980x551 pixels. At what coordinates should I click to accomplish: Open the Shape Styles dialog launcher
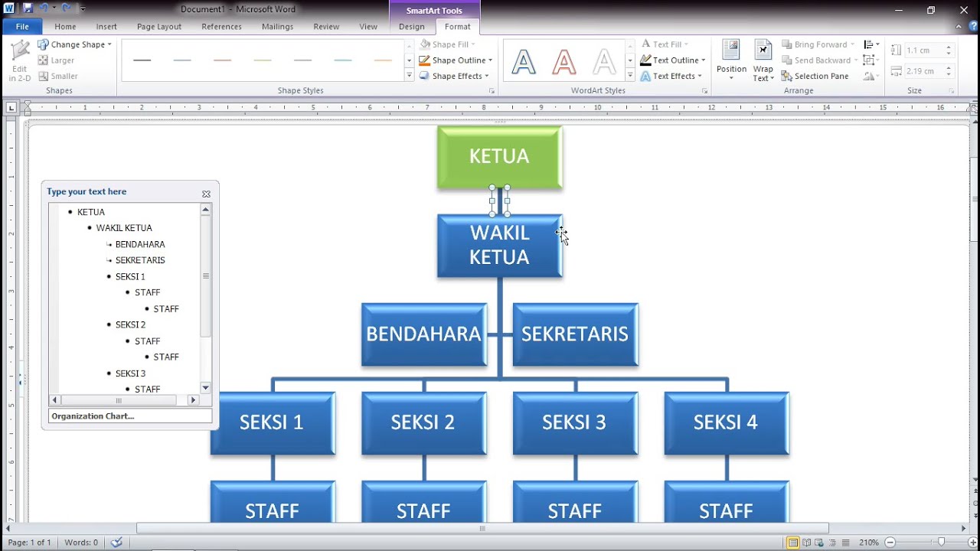pyautogui.click(x=492, y=91)
